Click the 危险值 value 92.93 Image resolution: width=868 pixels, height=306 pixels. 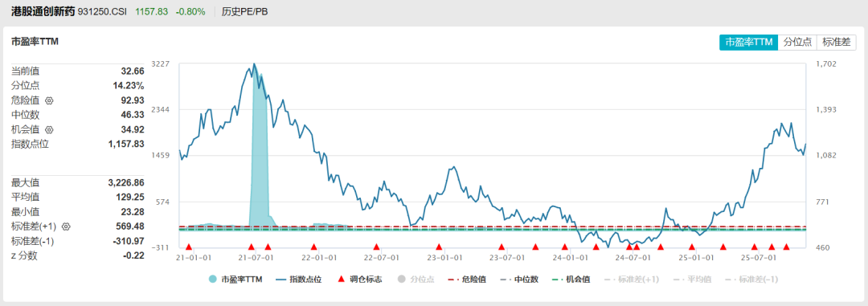click(x=133, y=100)
